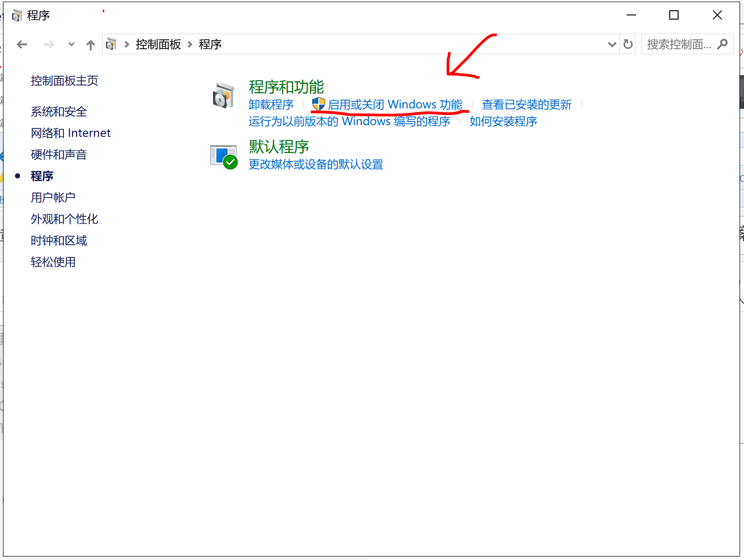
Task: Maximize the 程序 window
Action: [x=674, y=15]
